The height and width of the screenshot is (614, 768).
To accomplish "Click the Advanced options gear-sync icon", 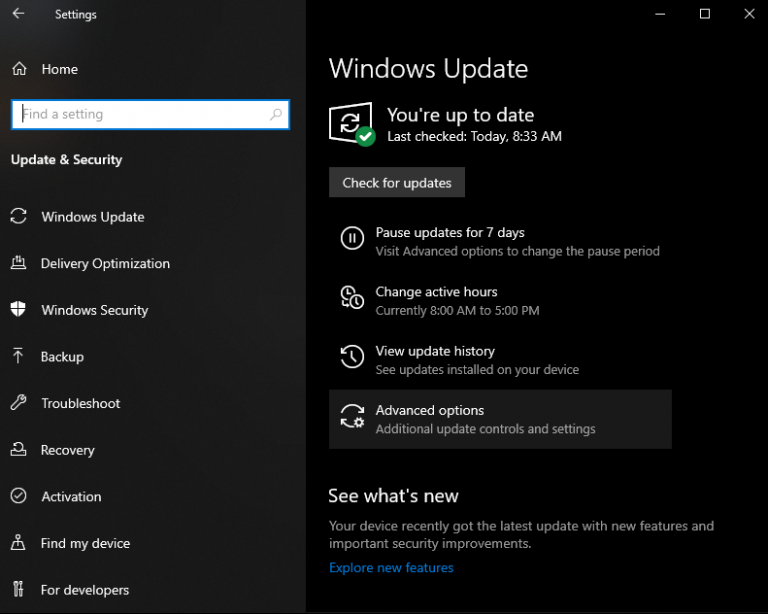I will [x=352, y=416].
